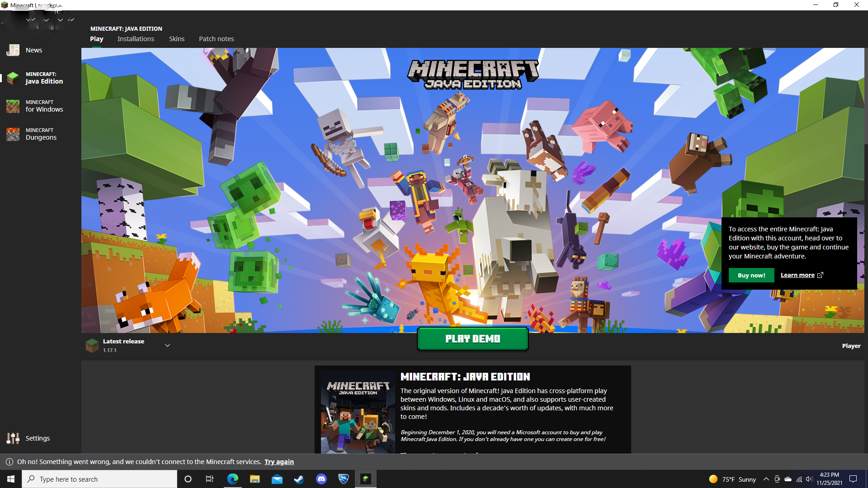Image resolution: width=868 pixels, height=488 pixels.
Task: Switch to the Installations tab
Action: pyautogui.click(x=136, y=39)
